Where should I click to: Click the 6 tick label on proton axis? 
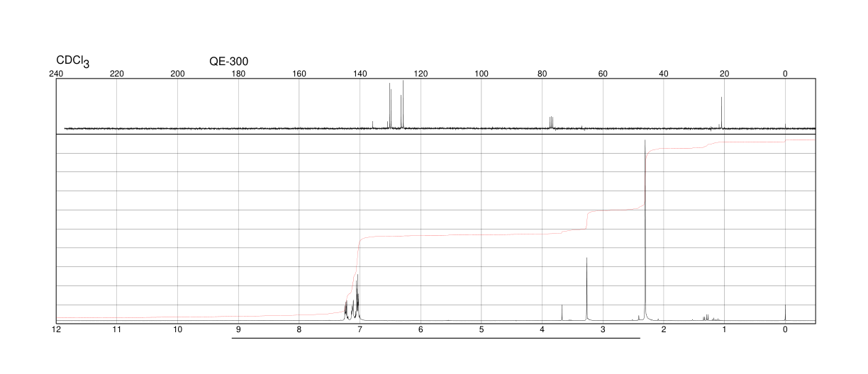click(x=421, y=330)
